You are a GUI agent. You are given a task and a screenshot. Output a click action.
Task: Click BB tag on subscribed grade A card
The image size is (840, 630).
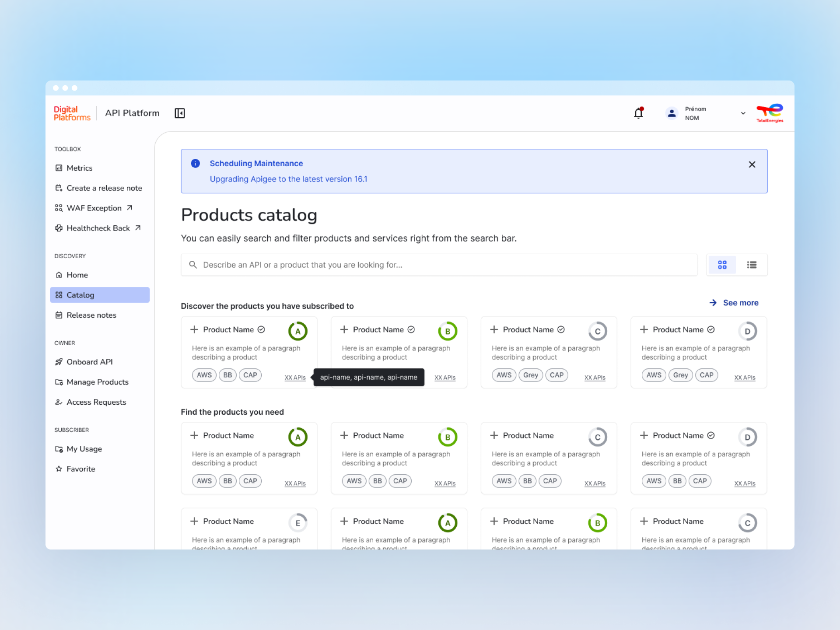point(227,375)
